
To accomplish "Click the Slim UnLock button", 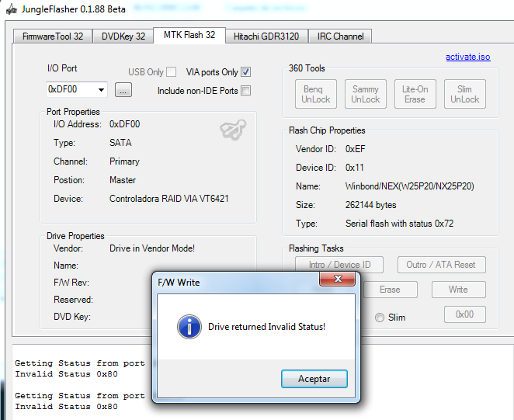I will (465, 94).
